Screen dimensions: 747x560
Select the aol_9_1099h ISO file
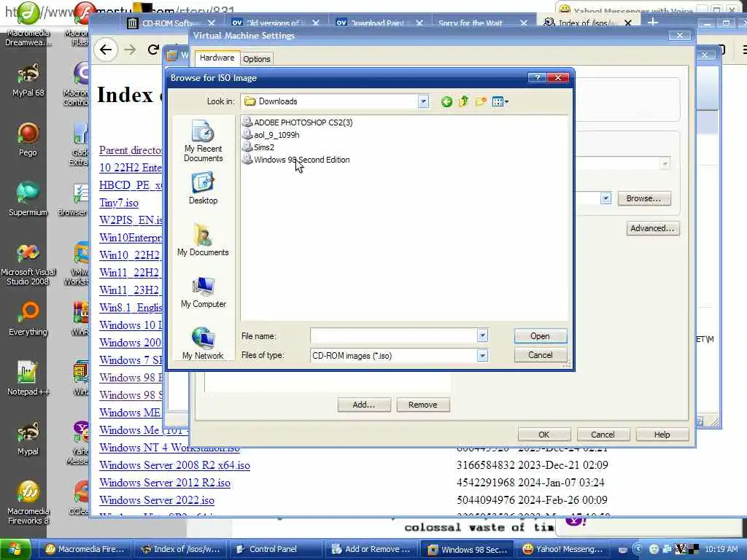click(x=271, y=135)
